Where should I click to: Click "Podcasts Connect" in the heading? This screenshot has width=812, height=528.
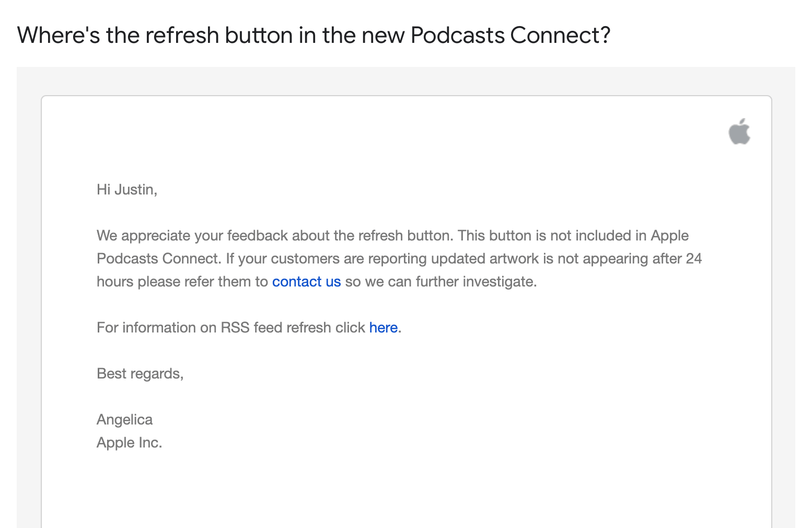[x=510, y=36]
